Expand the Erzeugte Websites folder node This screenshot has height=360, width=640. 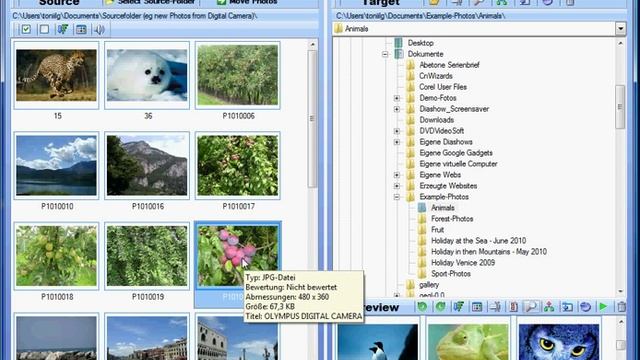pos(396,186)
